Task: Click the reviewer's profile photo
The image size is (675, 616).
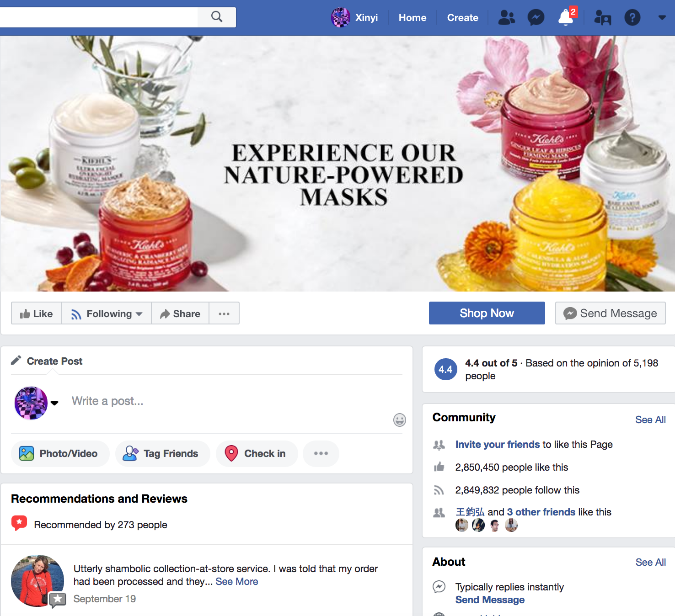Action: pos(37,581)
